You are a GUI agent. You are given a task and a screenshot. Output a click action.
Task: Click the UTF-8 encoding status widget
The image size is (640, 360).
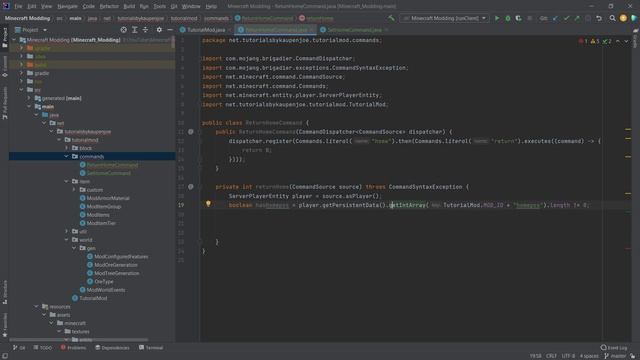568,356
